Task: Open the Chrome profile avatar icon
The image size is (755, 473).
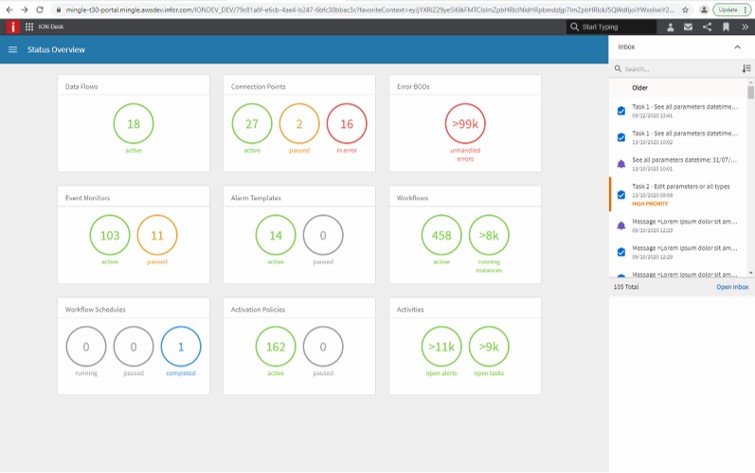Action: (x=703, y=9)
